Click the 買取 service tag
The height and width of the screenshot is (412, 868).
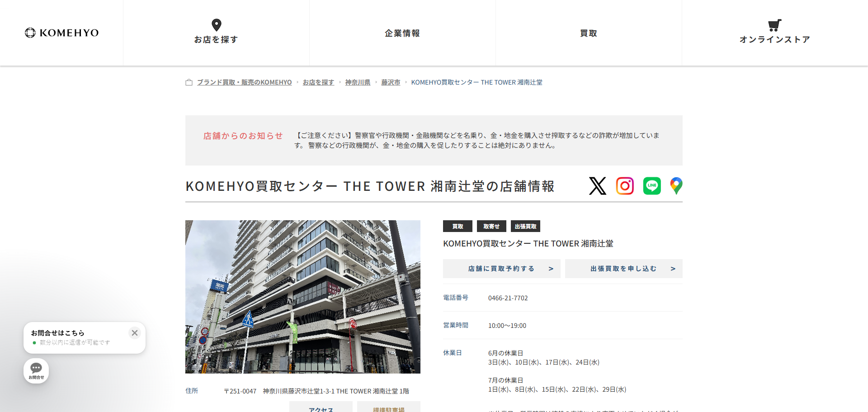[x=458, y=226]
